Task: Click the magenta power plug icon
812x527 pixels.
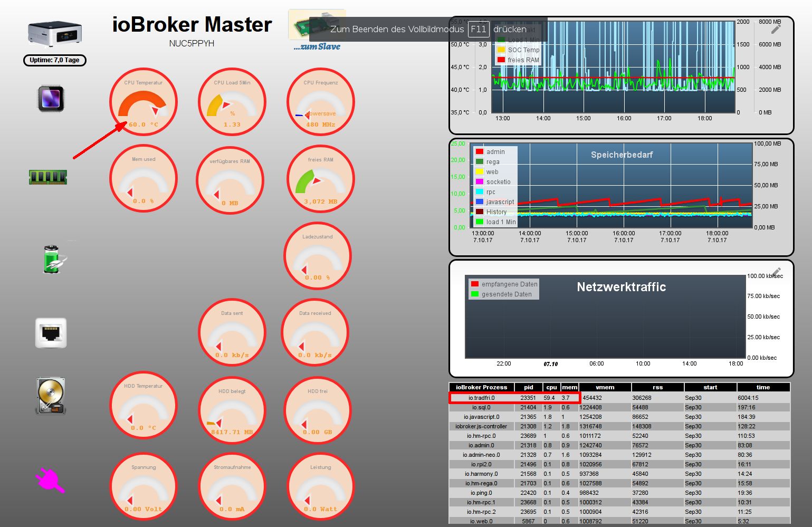Action: 50,481
